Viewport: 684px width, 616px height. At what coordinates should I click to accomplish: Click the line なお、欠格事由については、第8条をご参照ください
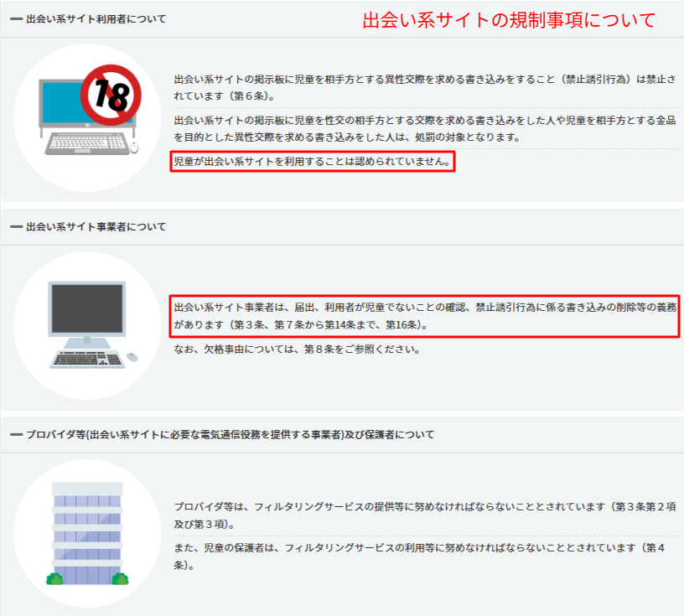(297, 349)
